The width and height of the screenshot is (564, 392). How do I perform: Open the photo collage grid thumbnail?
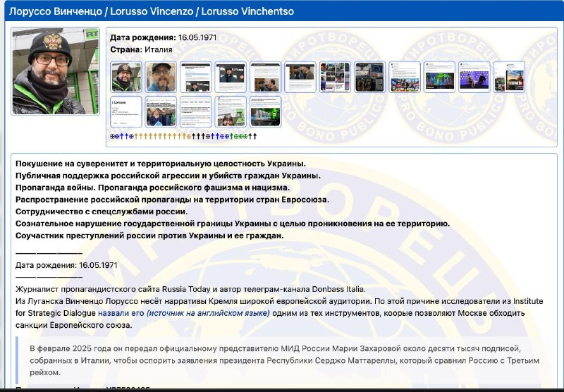[x=336, y=77]
